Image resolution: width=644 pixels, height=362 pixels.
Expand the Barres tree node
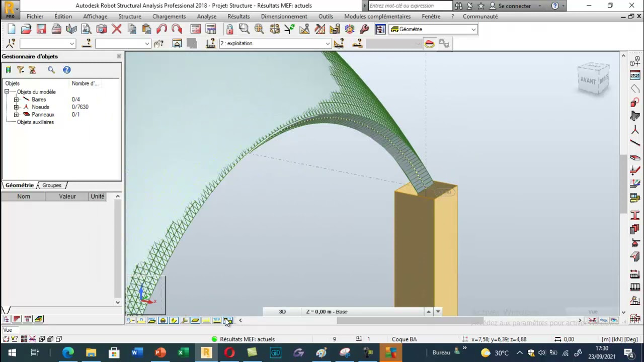click(x=17, y=100)
